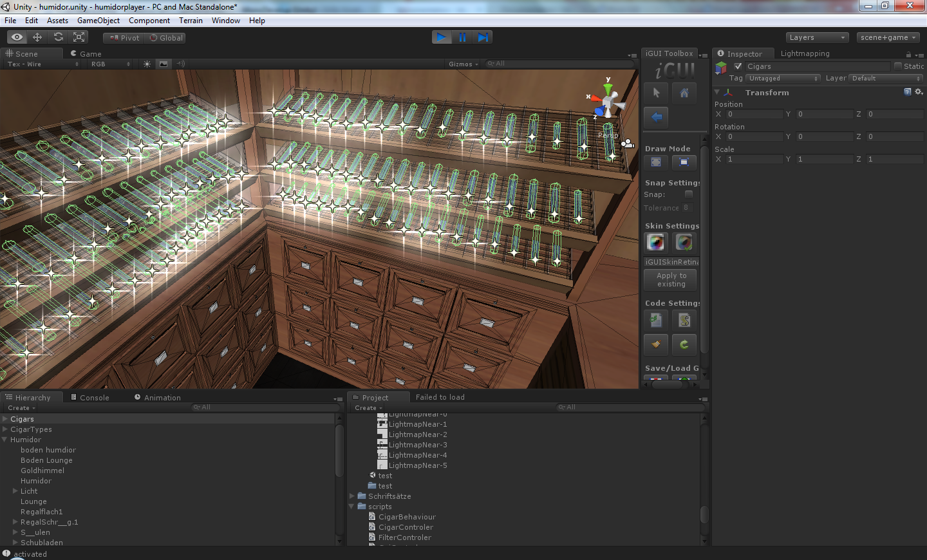Toggle scene audio speaker icon
This screenshot has width=927, height=560.
coord(181,64)
